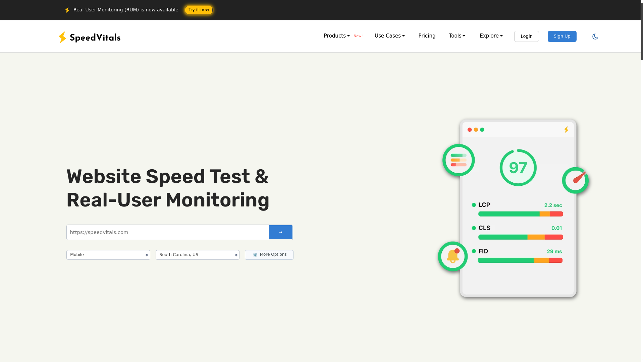Click the Sign Up button
This screenshot has height=362, width=644.
[562, 36]
